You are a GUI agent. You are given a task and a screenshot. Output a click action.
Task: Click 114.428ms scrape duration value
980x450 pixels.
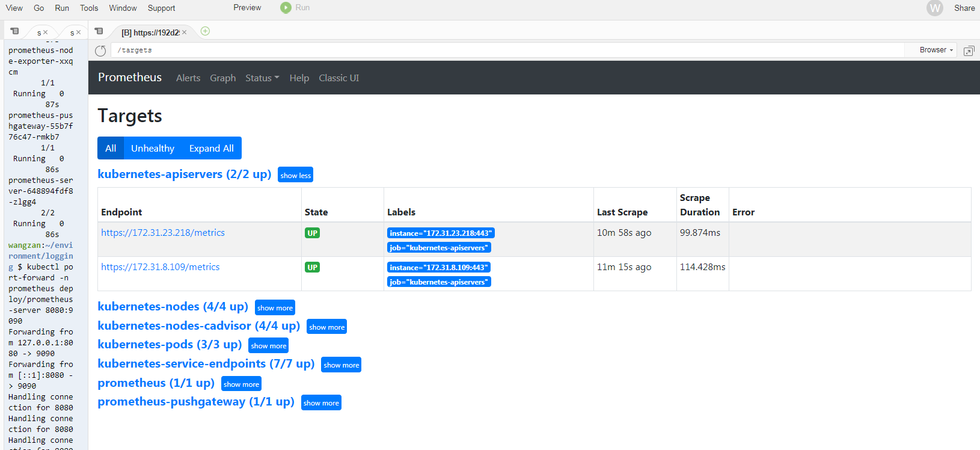pyautogui.click(x=702, y=267)
